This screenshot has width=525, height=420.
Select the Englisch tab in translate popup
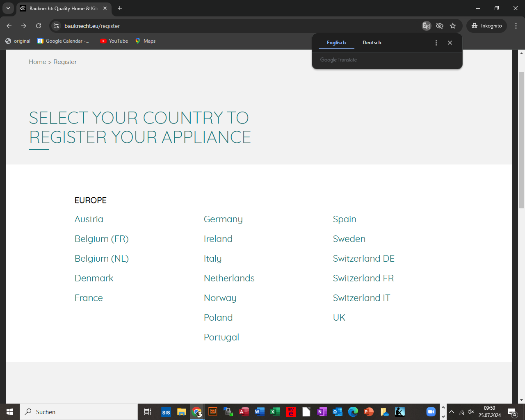(336, 43)
